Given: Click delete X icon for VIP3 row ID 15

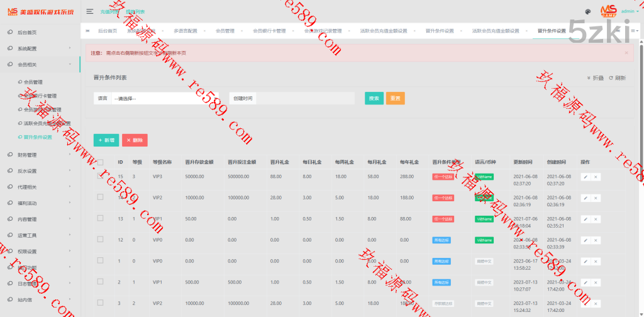Looking at the screenshot, I should (x=596, y=177).
